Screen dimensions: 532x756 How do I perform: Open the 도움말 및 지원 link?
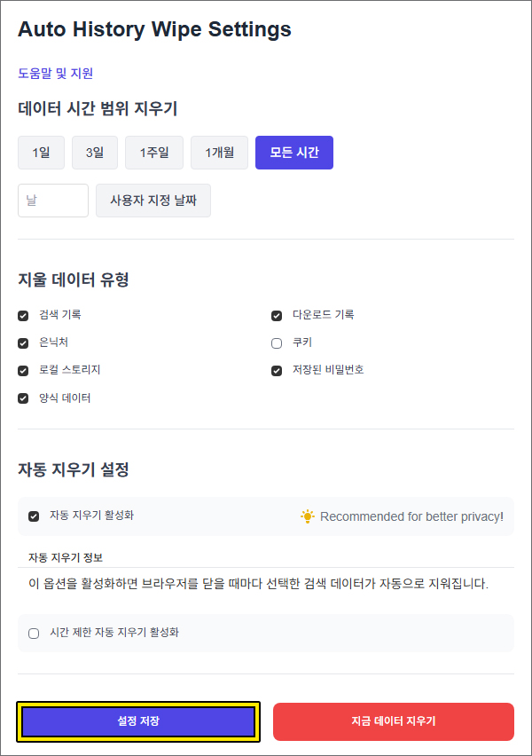click(55, 74)
